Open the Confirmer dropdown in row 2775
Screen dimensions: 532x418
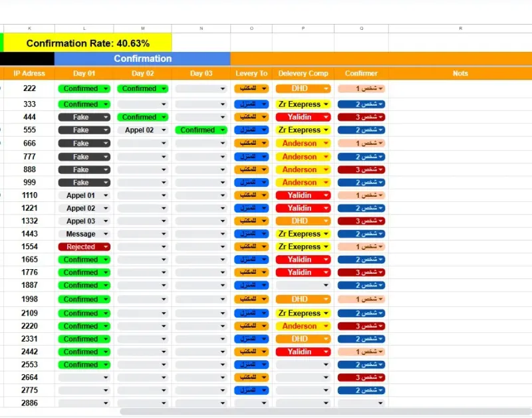coord(361,390)
